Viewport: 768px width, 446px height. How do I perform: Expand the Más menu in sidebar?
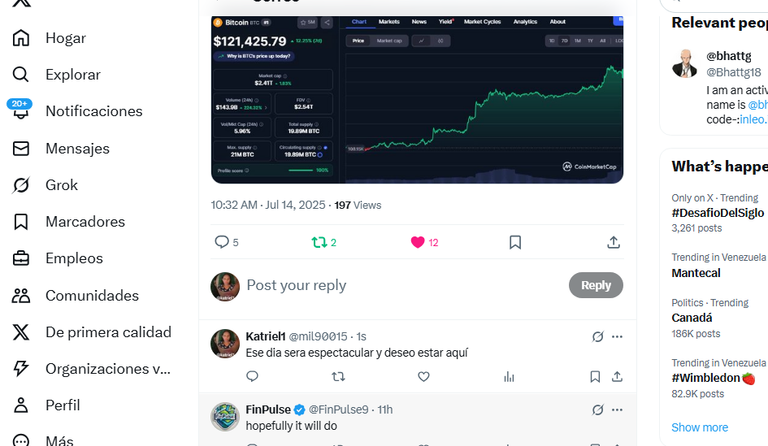point(43,440)
